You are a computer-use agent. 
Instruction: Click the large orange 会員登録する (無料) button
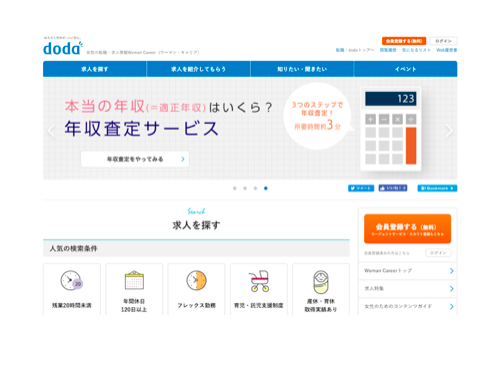[x=407, y=229]
